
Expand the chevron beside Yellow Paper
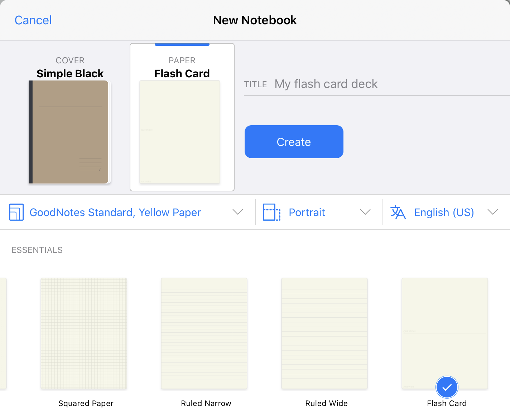(x=238, y=212)
